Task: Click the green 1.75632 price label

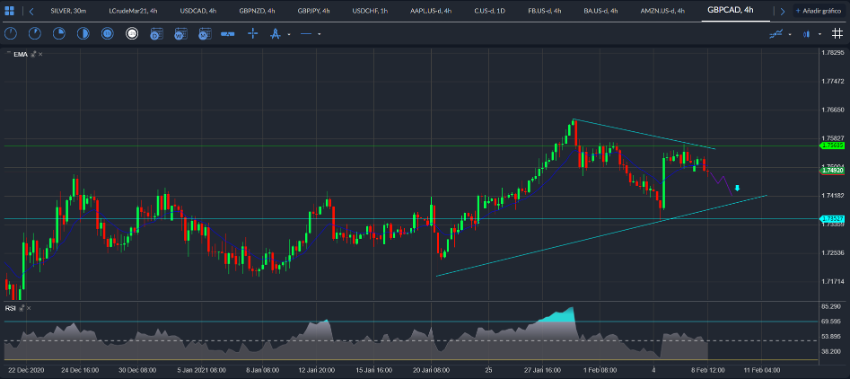Action: [x=833, y=145]
